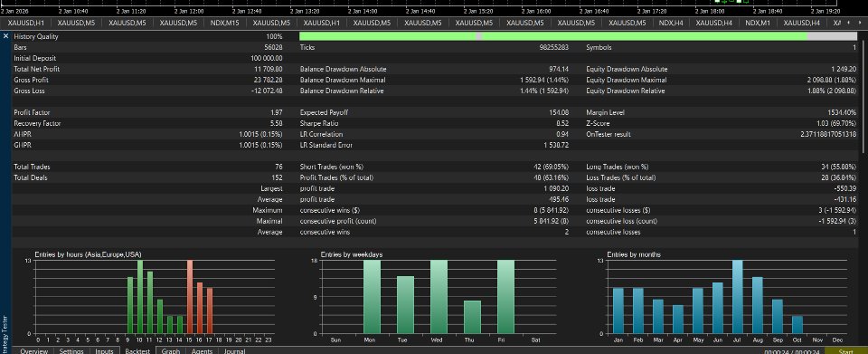Select the Equity Drawdown Absolute value 1 249.20
868x354 pixels.
tap(844, 69)
